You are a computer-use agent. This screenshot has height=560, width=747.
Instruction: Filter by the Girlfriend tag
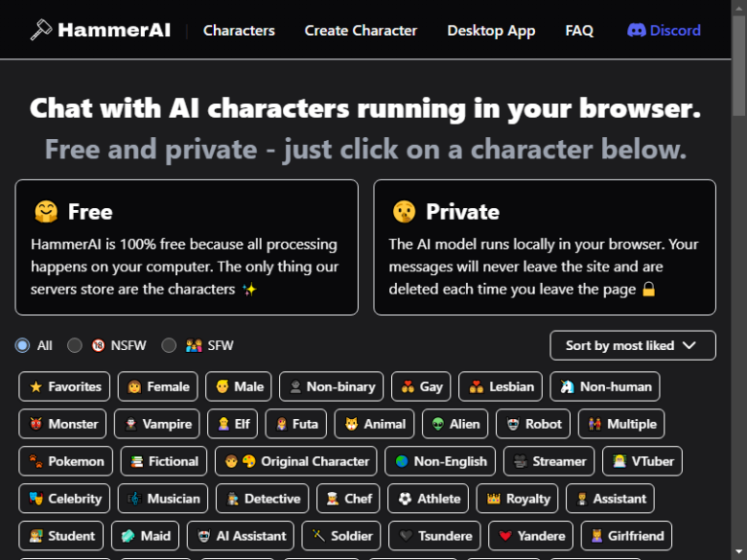[626, 536]
